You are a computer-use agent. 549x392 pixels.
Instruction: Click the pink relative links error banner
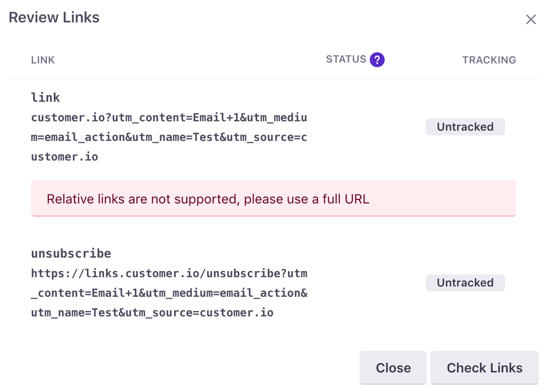[x=274, y=198]
